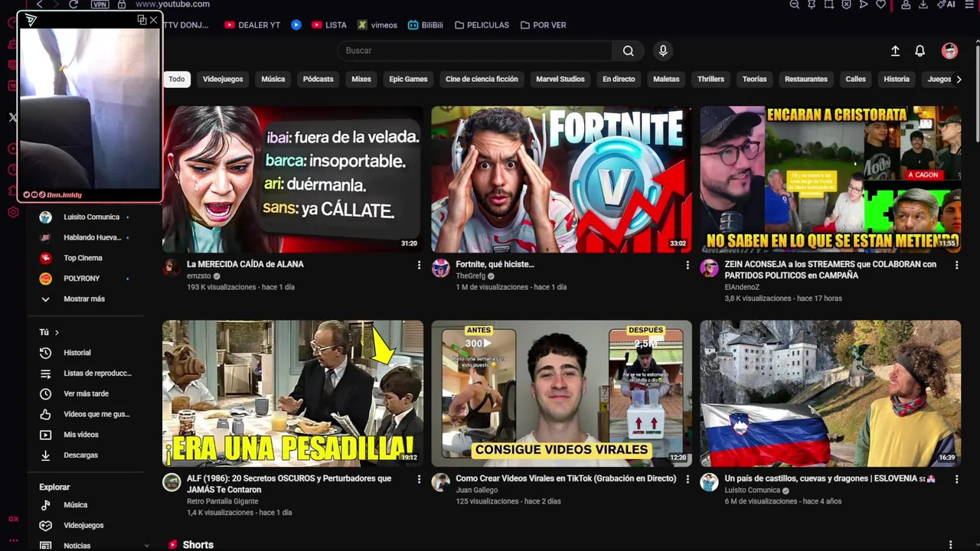Open options menu for La MERECIDA CAÍDA de ALANA

pyautogui.click(x=419, y=265)
